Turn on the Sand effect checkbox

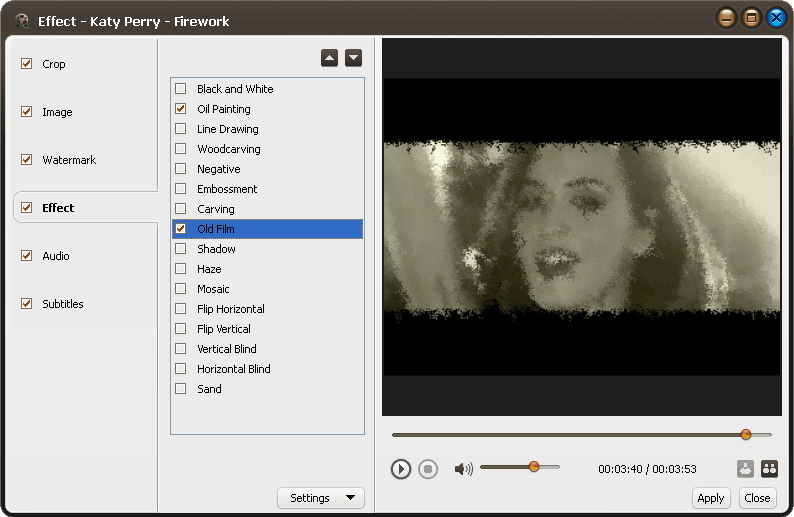pyautogui.click(x=181, y=389)
